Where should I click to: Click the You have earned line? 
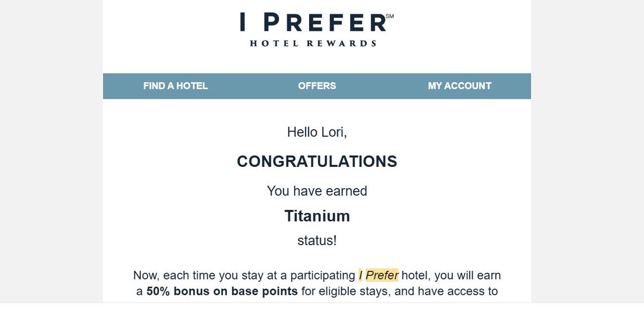[x=317, y=191]
